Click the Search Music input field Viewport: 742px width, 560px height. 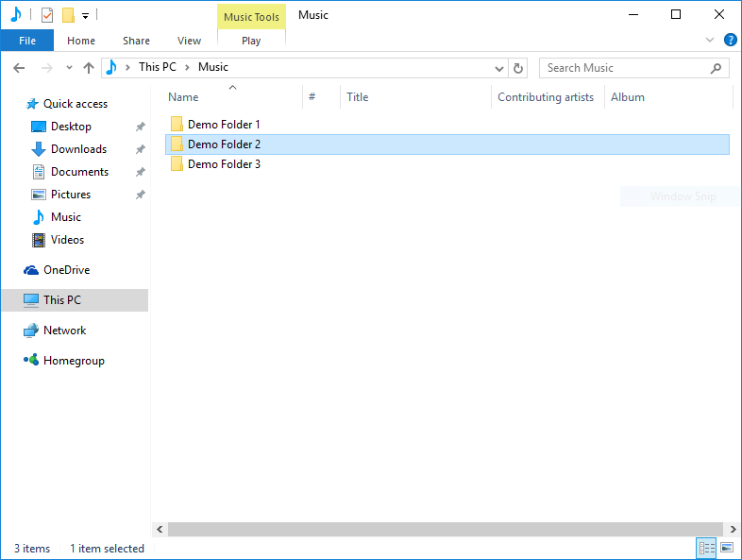(623, 68)
